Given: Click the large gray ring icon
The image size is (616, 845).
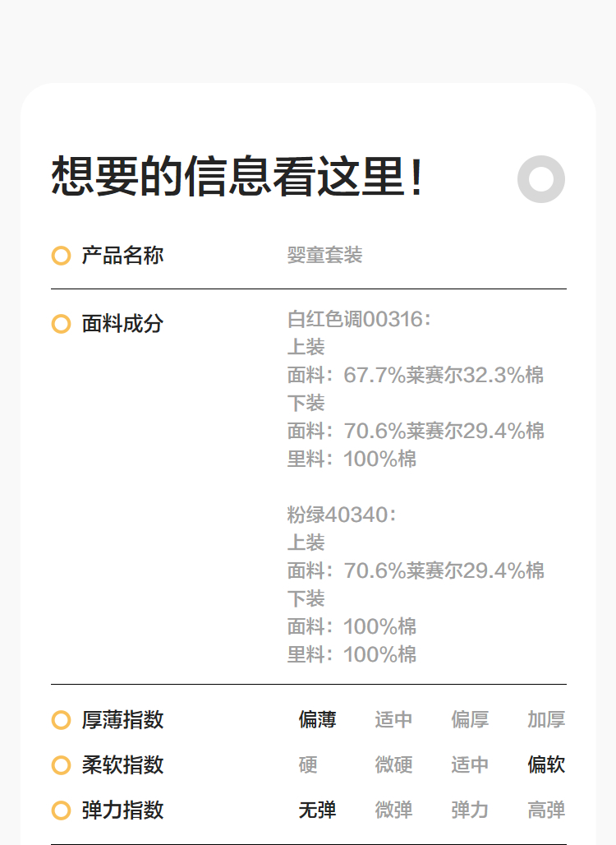Looking at the screenshot, I should tap(541, 178).
